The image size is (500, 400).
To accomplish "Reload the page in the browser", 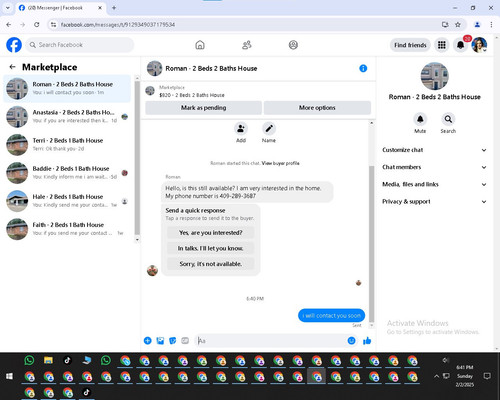I will click(x=37, y=24).
